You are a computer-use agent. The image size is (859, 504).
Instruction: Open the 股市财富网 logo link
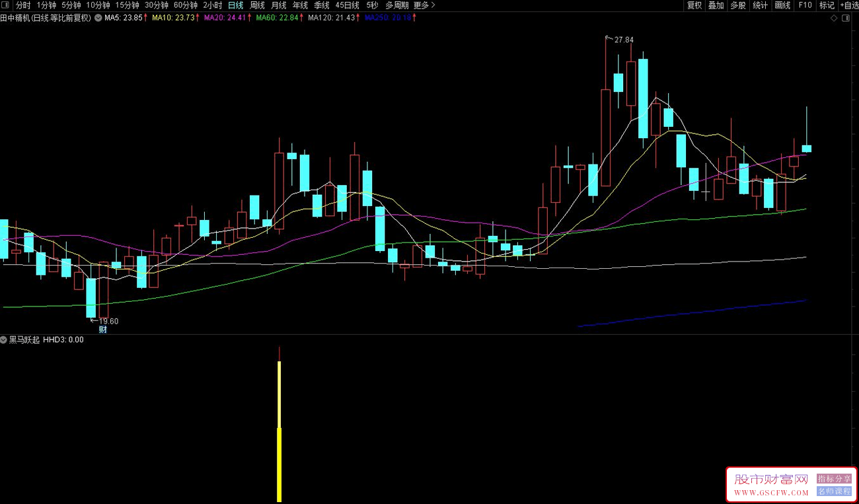(x=772, y=478)
